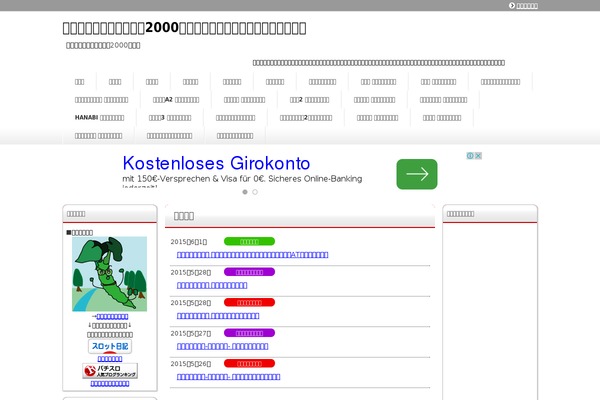Open the site title link containing '2000'
The image size is (600, 400).
184,28
